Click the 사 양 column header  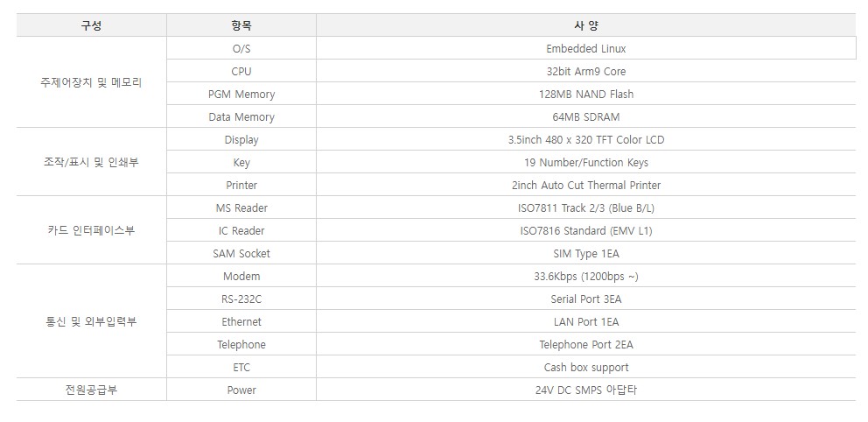click(x=585, y=25)
